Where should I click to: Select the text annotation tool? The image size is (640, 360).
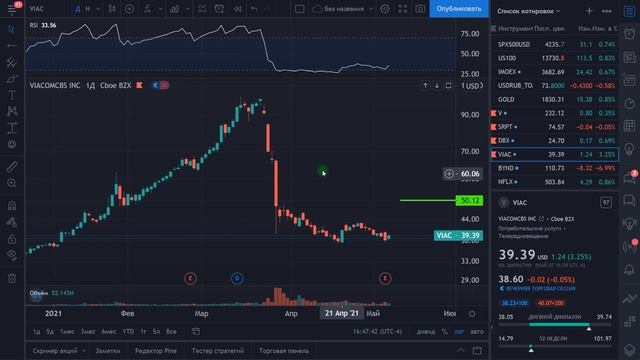click(x=12, y=95)
